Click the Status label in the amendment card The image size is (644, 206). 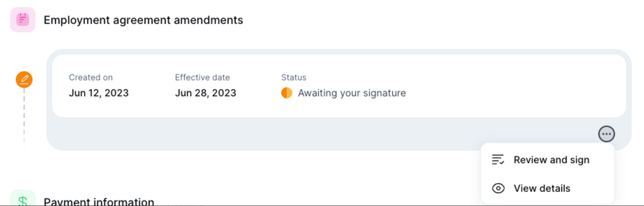click(x=294, y=77)
